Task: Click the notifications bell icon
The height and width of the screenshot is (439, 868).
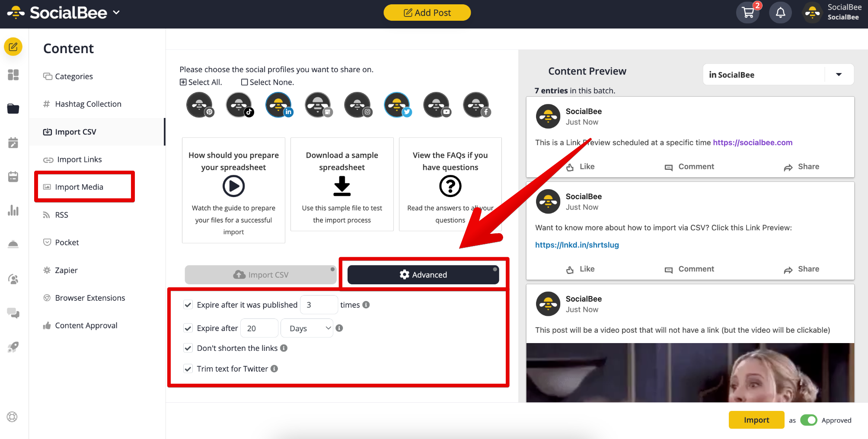Action: (780, 13)
